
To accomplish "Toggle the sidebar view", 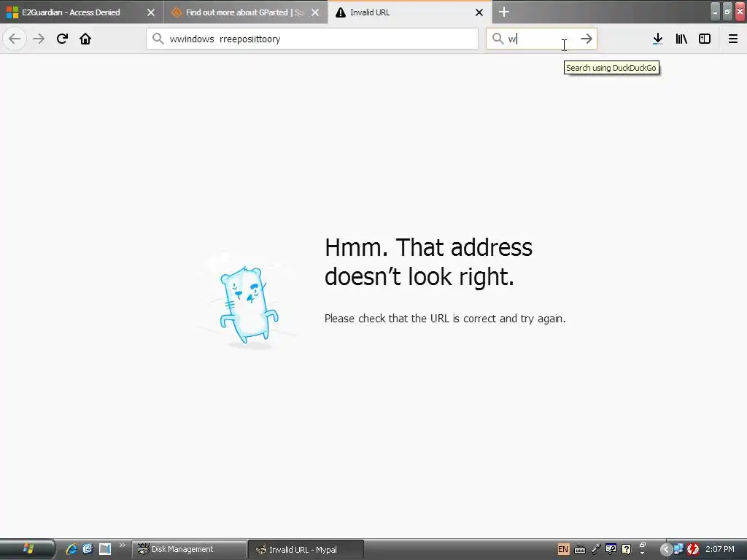I will coord(705,39).
